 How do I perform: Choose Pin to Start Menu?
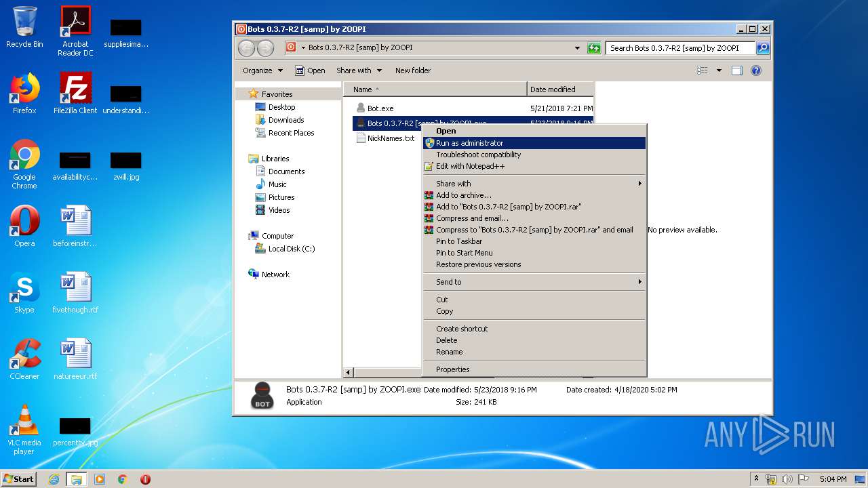tap(534, 253)
